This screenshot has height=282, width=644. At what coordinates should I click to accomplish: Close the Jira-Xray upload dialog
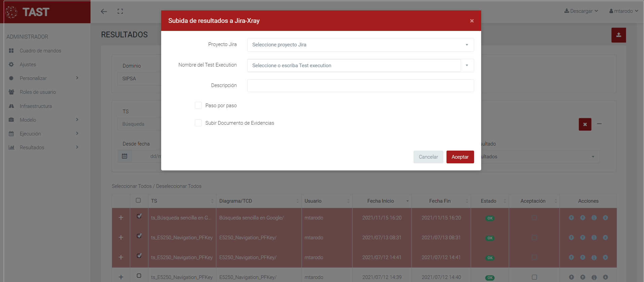472,21
